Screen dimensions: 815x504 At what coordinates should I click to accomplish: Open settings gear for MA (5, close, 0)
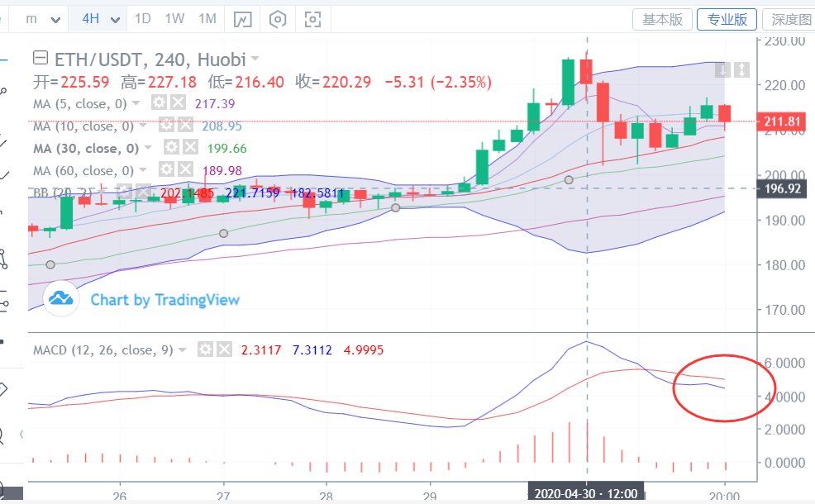coord(159,103)
